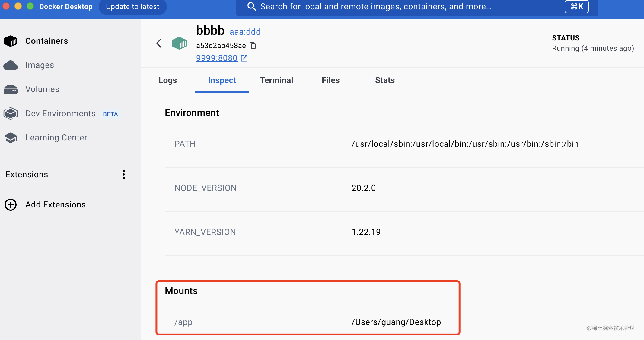
Task: Click the ⌘K shortcut badge
Action: (576, 7)
